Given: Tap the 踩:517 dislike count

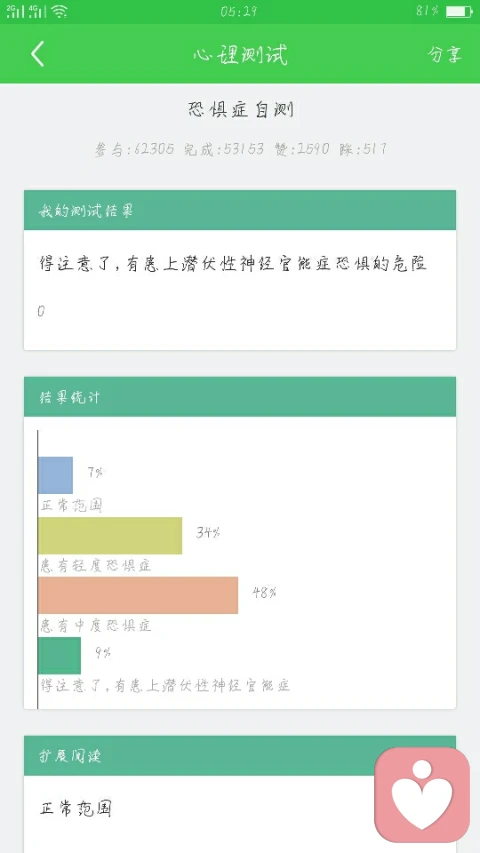Looking at the screenshot, I should coord(364,149).
